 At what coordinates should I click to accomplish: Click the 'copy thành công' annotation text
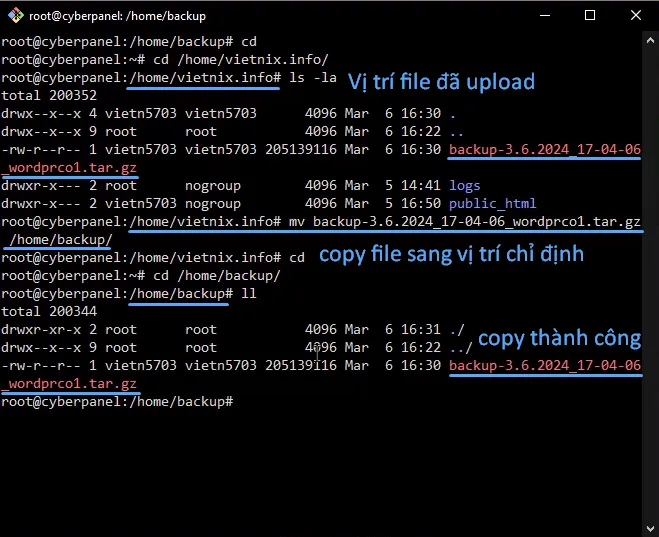pos(559,337)
